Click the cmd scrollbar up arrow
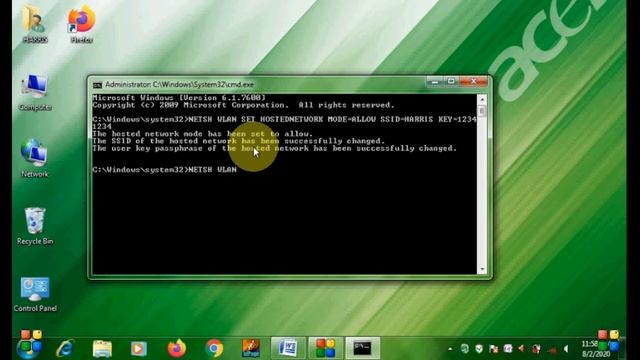The width and height of the screenshot is (640, 360). (482, 99)
